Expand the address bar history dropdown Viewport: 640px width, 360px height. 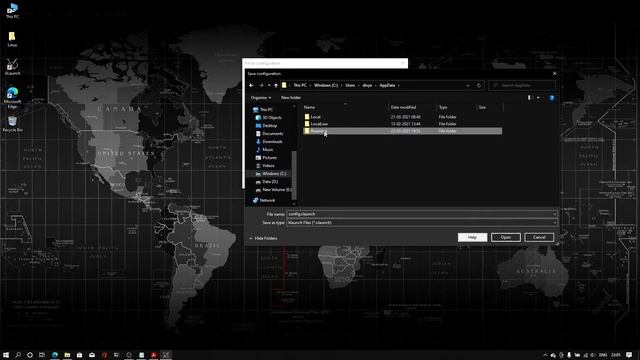click(x=468, y=85)
